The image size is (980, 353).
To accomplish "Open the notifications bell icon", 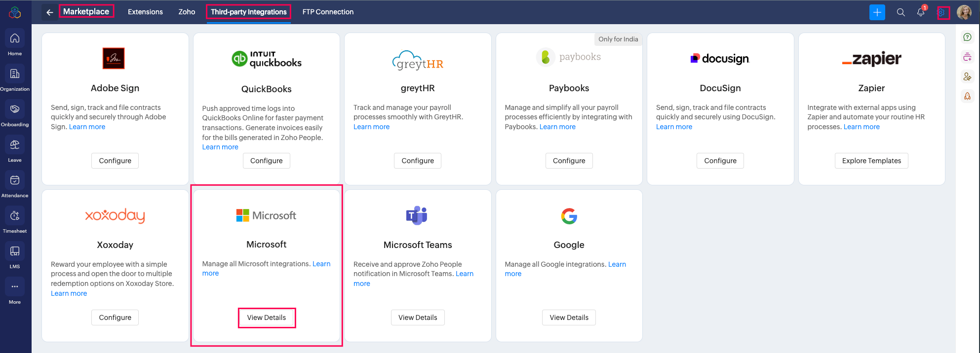I will click(x=921, y=12).
